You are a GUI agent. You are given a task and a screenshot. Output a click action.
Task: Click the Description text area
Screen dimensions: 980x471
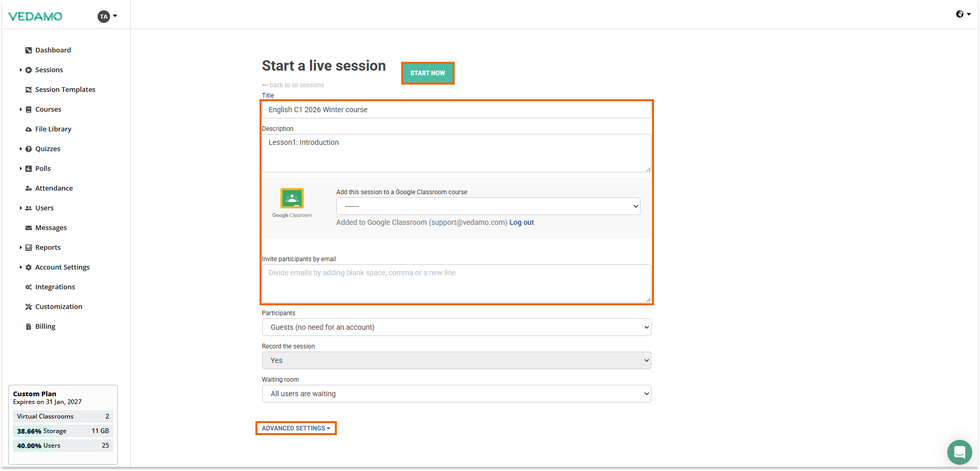tap(456, 153)
